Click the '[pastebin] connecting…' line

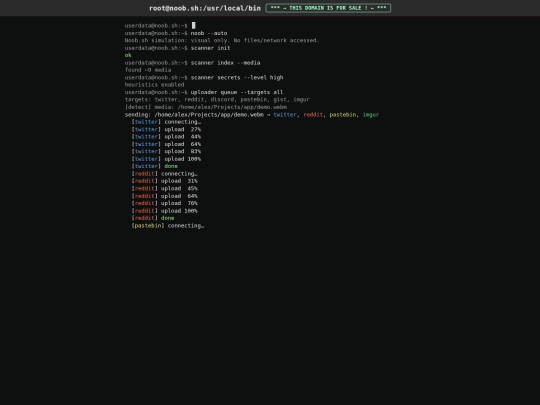[x=168, y=226]
